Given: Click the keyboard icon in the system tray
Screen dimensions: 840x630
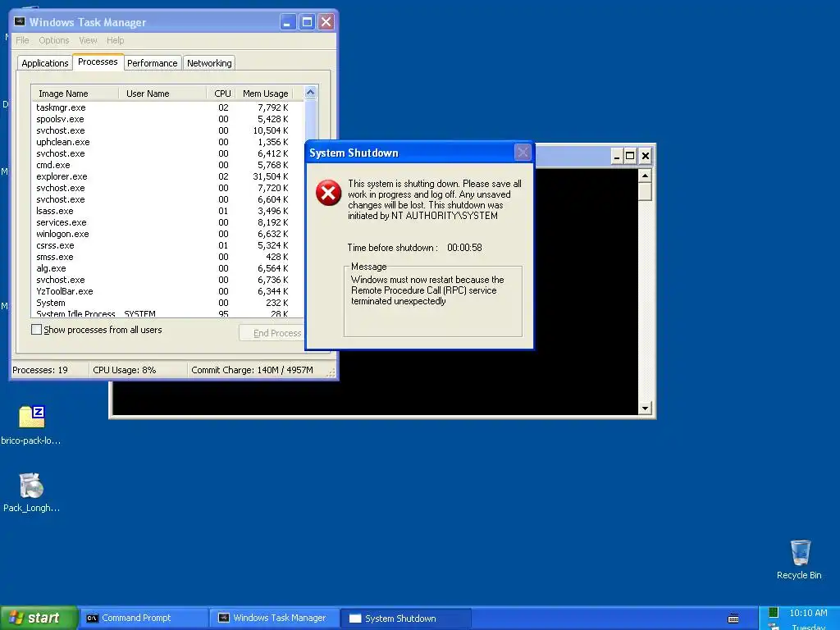Looking at the screenshot, I should [733, 619].
